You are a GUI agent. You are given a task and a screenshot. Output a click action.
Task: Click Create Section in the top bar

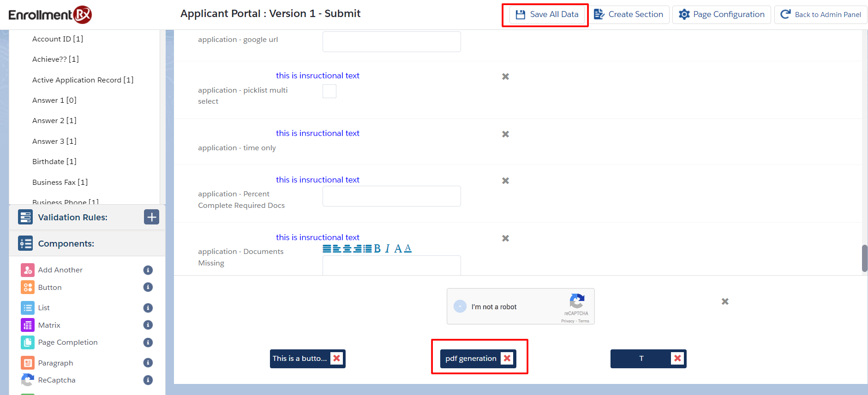pos(629,15)
